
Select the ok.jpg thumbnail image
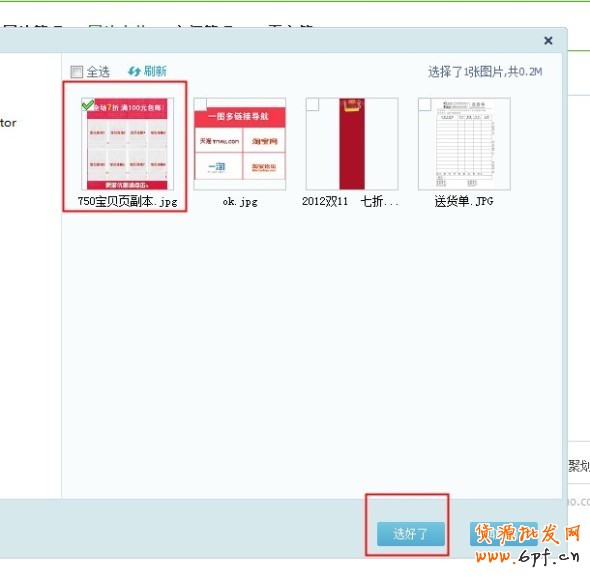239,144
